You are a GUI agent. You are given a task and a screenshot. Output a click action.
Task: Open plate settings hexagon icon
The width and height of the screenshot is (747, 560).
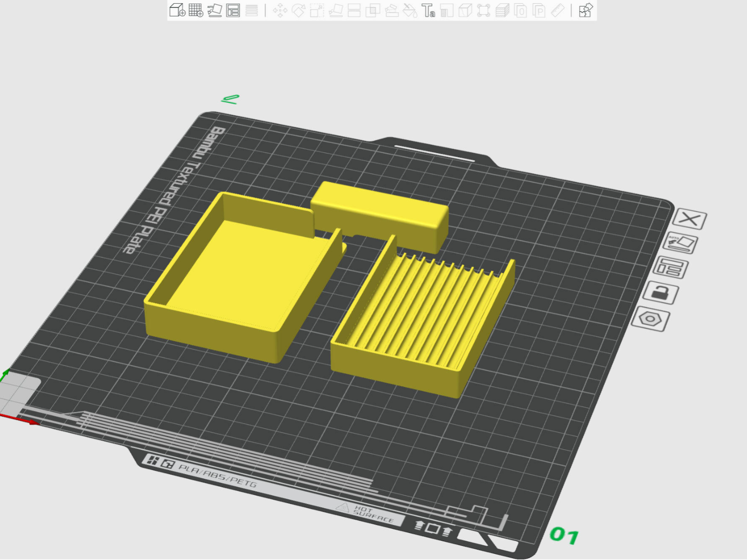coord(650,319)
